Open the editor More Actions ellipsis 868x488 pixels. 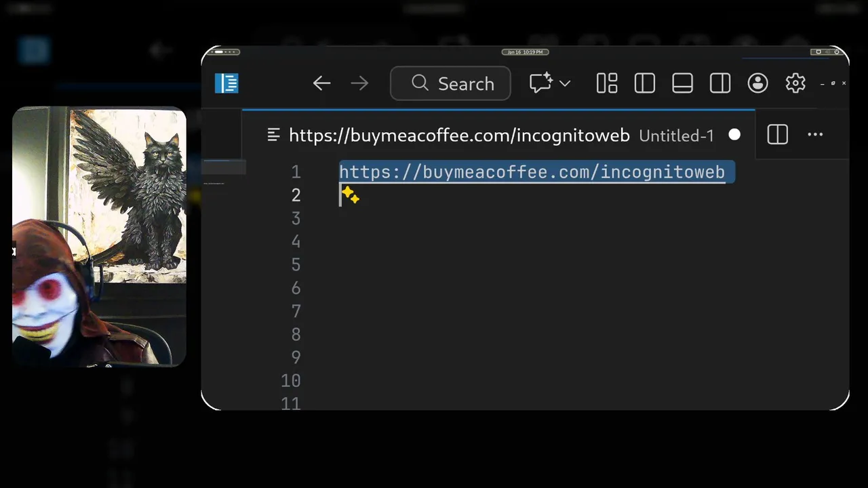815,135
